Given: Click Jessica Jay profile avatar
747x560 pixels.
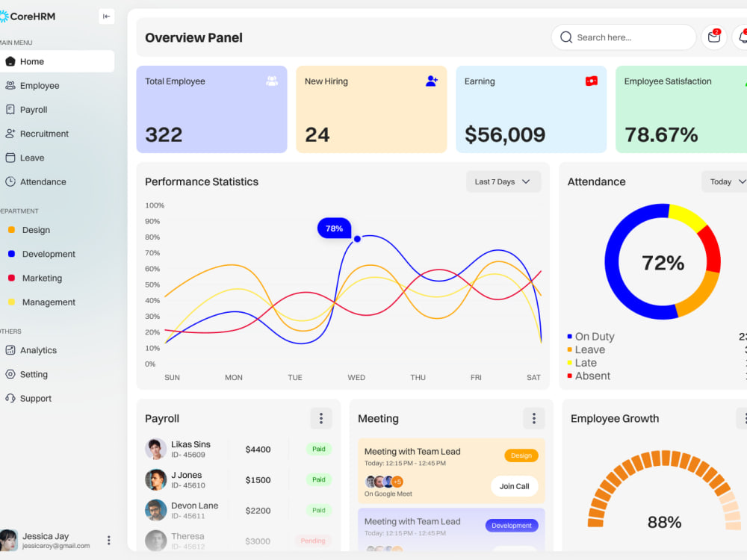Looking at the screenshot, I should (x=8, y=540).
